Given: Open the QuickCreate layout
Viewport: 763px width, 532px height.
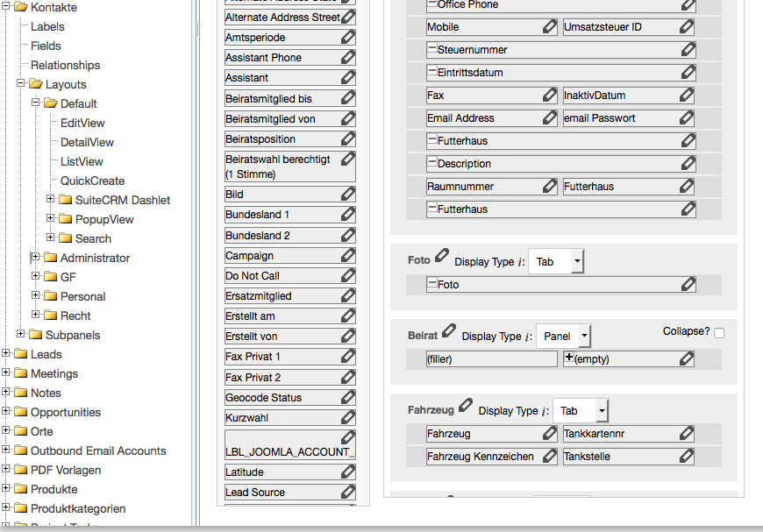Looking at the screenshot, I should click(x=92, y=181).
